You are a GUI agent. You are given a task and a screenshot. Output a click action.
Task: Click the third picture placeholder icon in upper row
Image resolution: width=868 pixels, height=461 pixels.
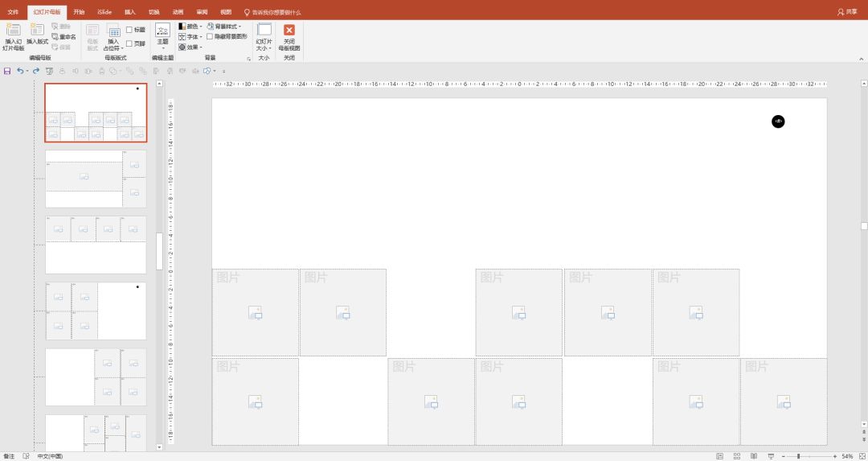point(518,312)
